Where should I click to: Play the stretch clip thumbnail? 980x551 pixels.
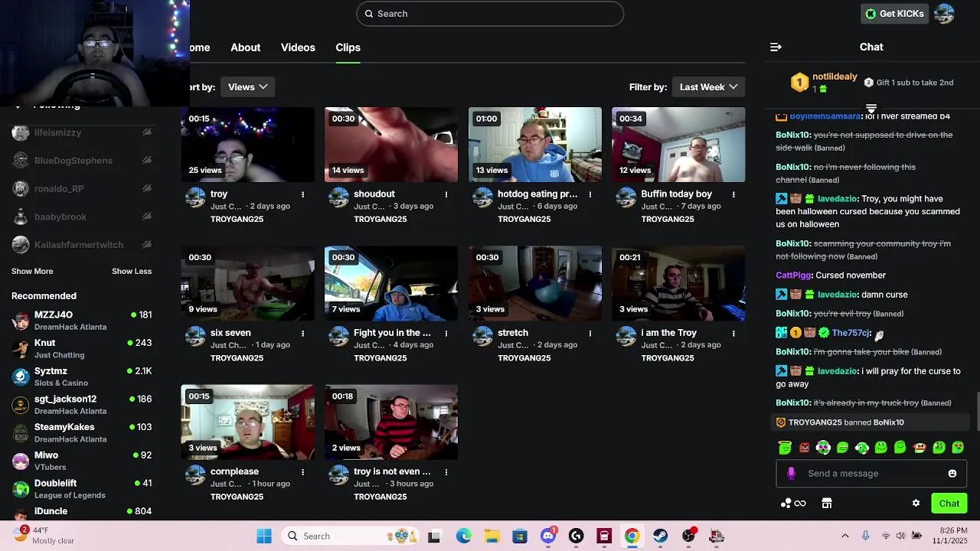(x=535, y=283)
